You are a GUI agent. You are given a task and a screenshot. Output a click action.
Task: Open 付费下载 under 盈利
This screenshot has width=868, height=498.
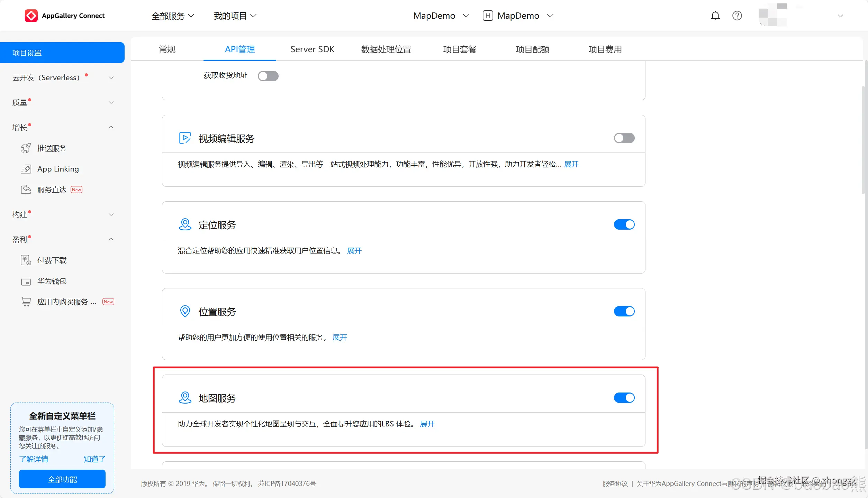coord(52,260)
